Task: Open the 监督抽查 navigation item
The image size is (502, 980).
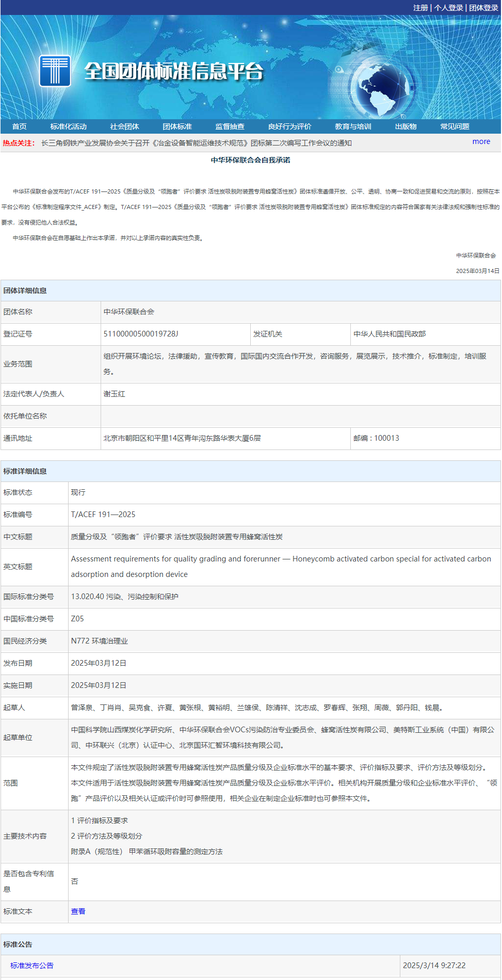Action: point(230,126)
